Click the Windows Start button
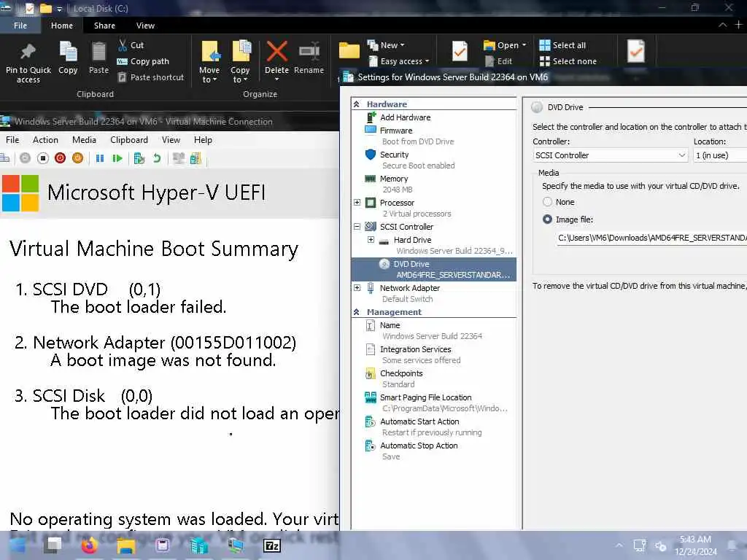 [18, 545]
